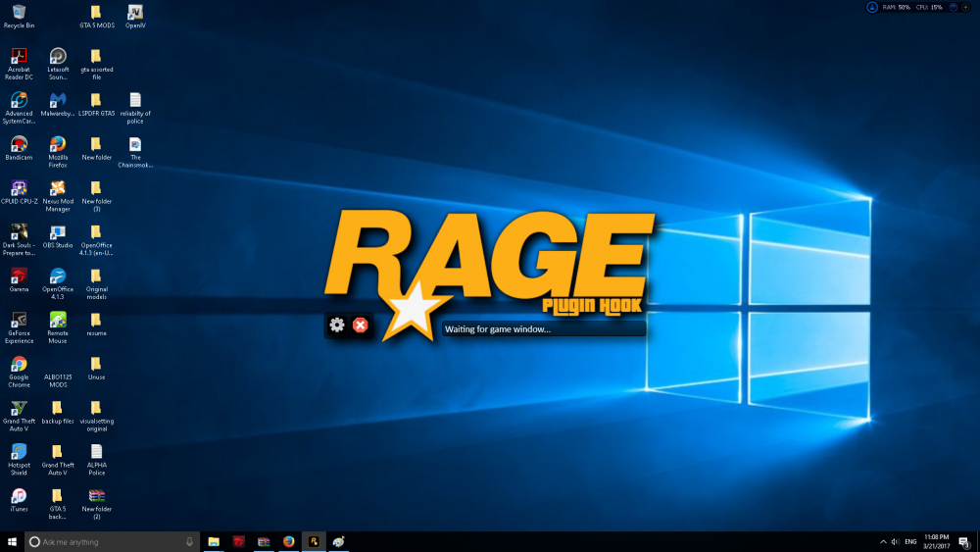Open the Recycle Bin
This screenshot has height=552, width=980.
(x=19, y=13)
